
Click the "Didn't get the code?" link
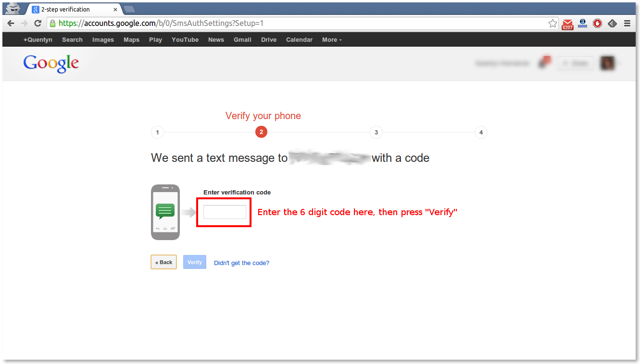point(241,263)
